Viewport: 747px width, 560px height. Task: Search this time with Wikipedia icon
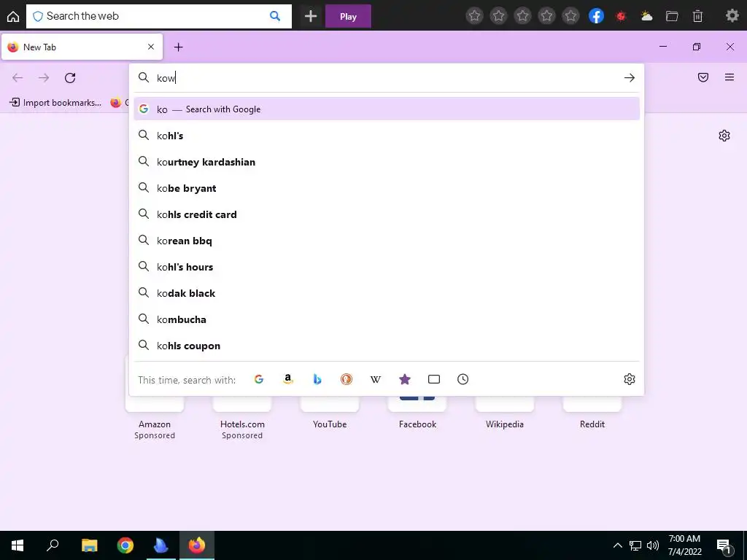point(376,379)
